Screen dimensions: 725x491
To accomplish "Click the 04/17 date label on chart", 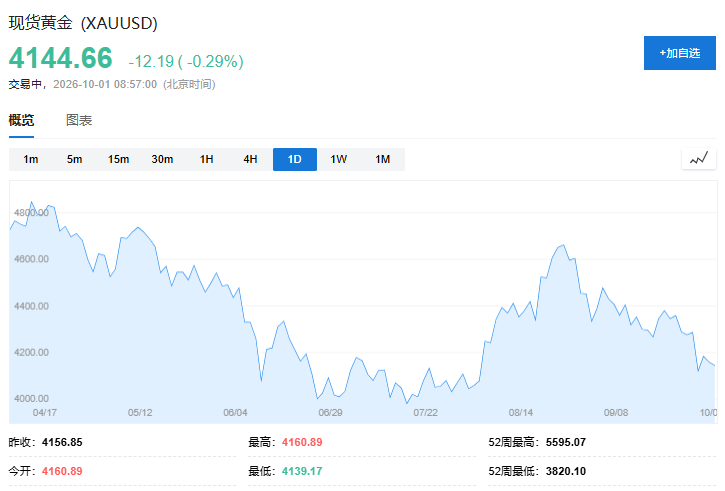I will click(x=45, y=412).
